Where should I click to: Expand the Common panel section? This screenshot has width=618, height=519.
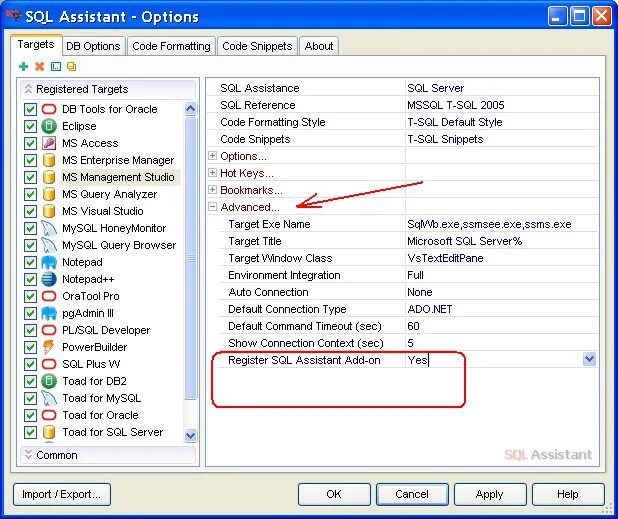(108, 455)
